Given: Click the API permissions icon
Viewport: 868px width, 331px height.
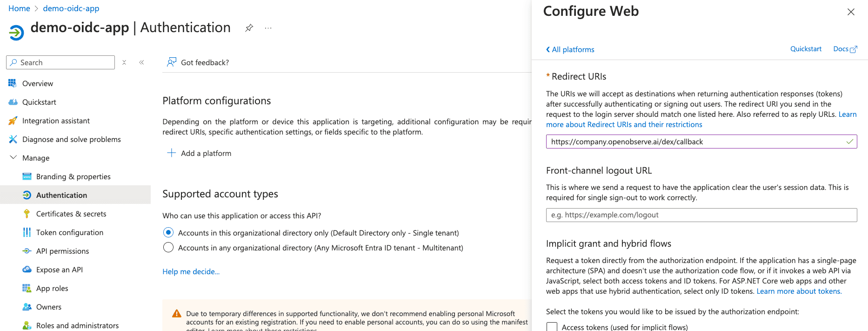Looking at the screenshot, I should (x=27, y=251).
